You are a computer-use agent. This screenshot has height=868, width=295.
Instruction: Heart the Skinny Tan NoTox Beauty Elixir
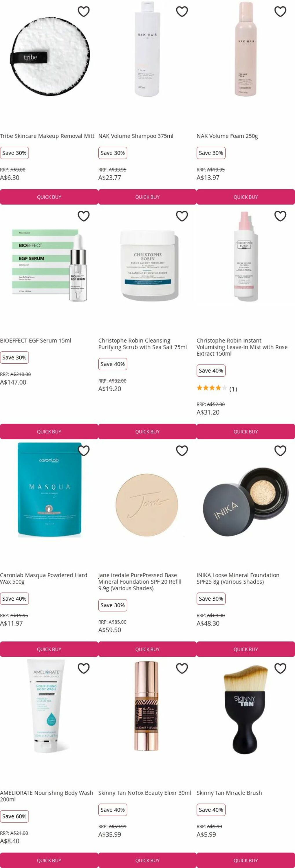point(182,668)
